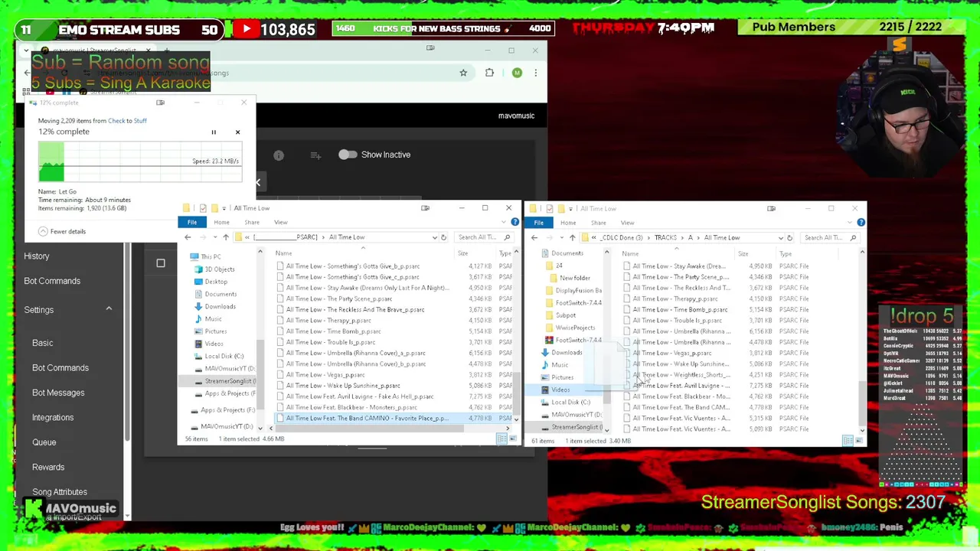The image size is (980, 551).
Task: Open the address bar dropdown in left Explorer
Action: [434, 237]
